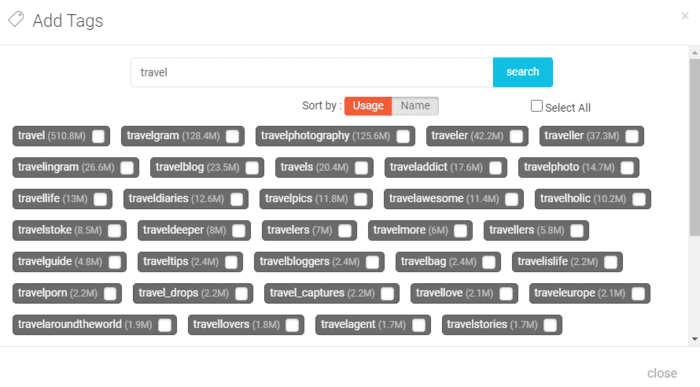Tick the travelgram tag checkbox
The width and height of the screenshot is (700, 387).
coord(232,136)
